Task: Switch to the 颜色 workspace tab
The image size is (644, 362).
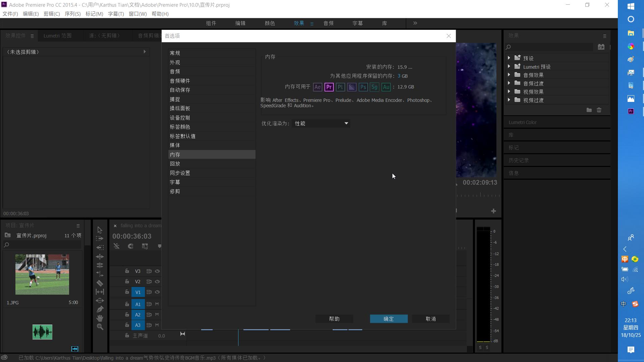Action: (x=270, y=23)
